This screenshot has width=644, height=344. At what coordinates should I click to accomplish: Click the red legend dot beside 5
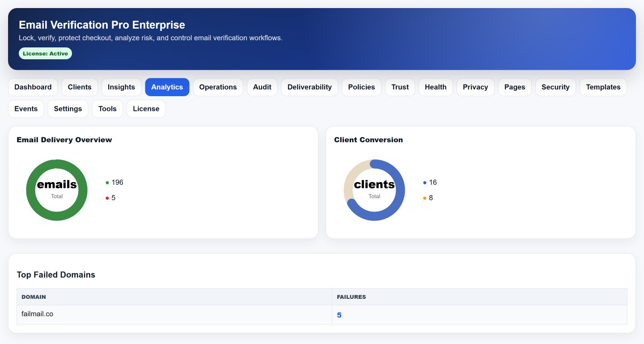tap(107, 198)
